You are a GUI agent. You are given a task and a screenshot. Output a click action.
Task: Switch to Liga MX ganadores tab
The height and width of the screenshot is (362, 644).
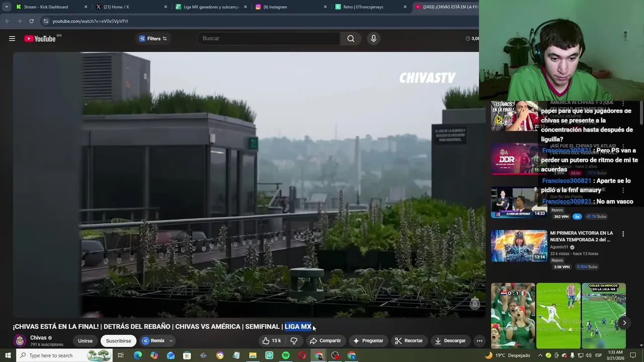click(211, 7)
